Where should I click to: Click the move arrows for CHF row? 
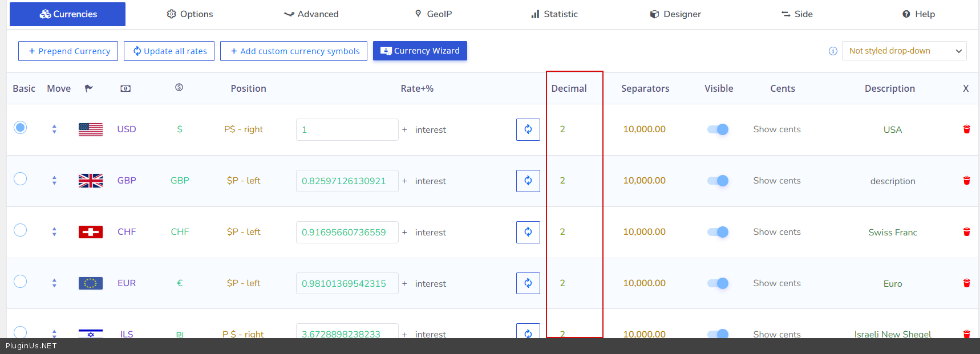coord(54,232)
